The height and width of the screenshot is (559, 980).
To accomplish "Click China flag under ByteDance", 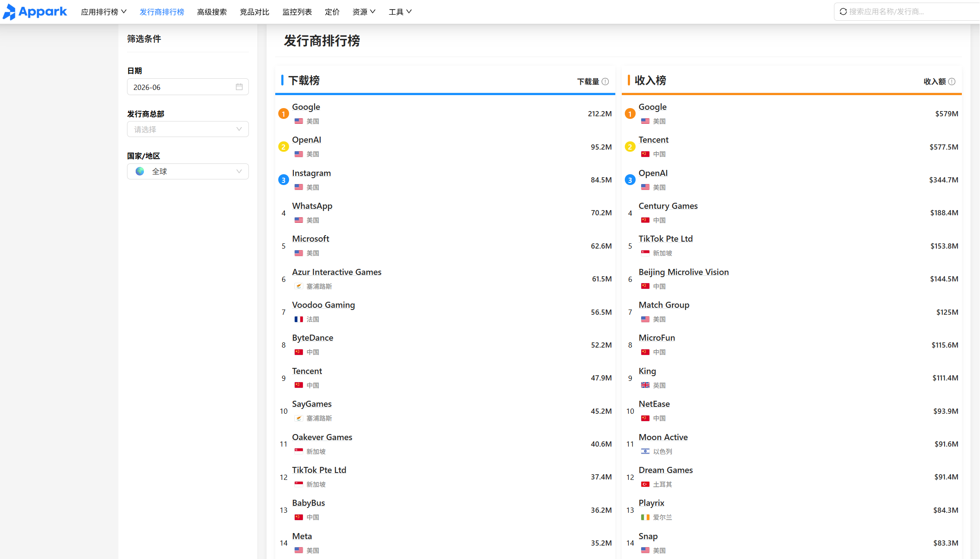I will [299, 352].
